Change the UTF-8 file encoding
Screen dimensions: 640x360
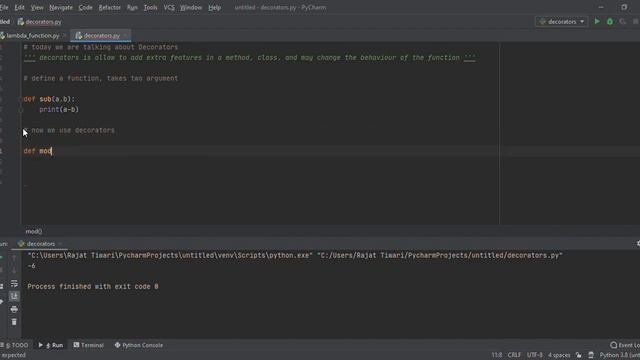pyautogui.click(x=534, y=355)
